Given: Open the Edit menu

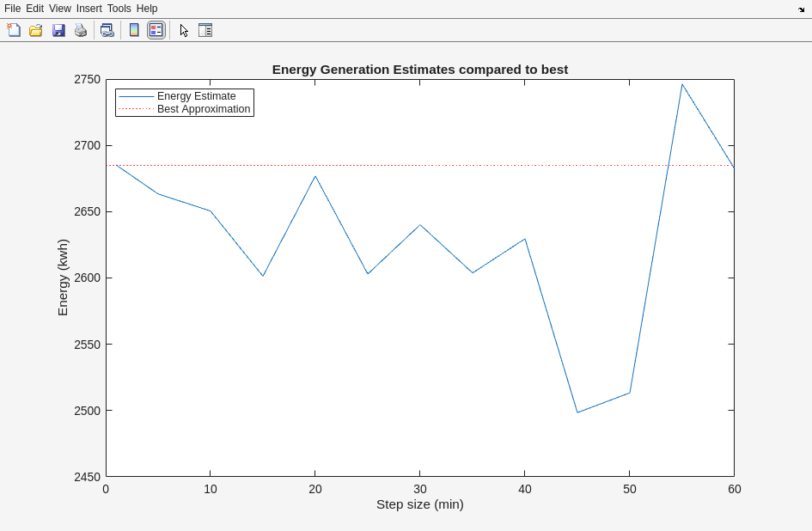Looking at the screenshot, I should pyautogui.click(x=34, y=9).
